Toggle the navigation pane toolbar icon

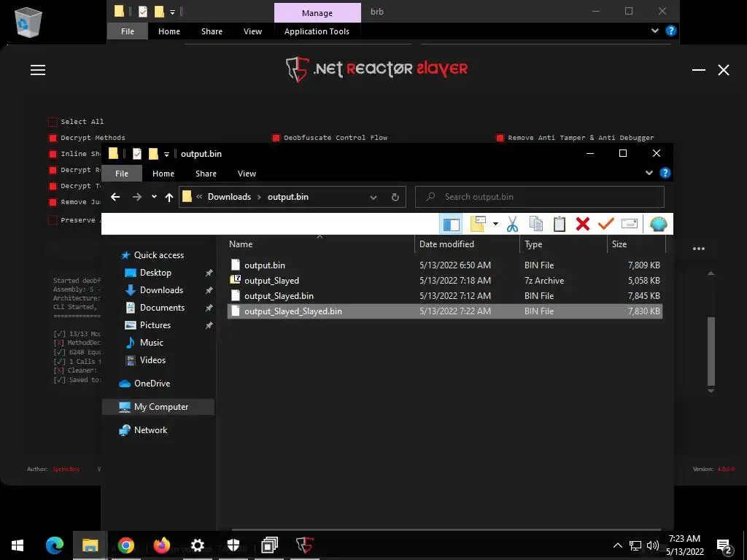tap(451, 224)
